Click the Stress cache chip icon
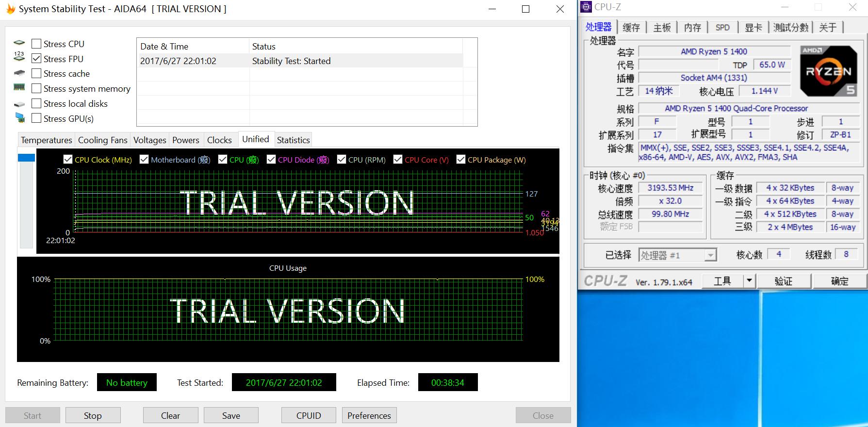The image size is (868, 427). click(19, 73)
